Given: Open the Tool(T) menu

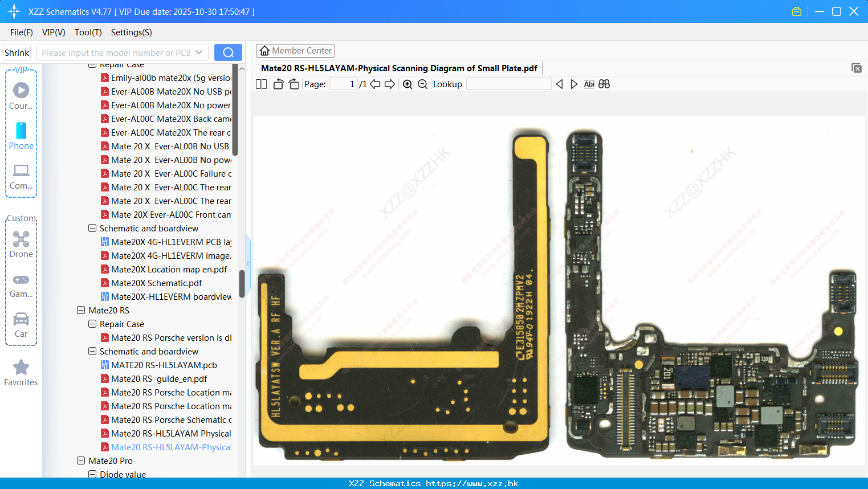Looking at the screenshot, I should click(88, 32).
